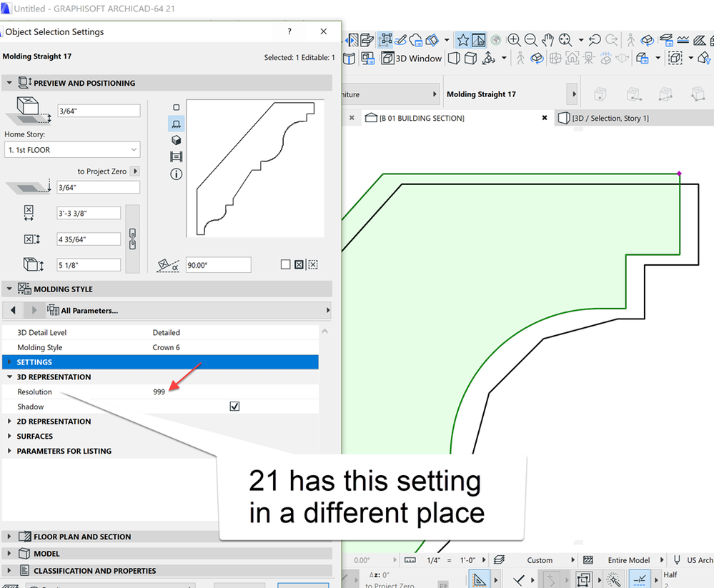Click the height field 5 1/8"
This screenshot has width=714, height=588.
[x=89, y=265]
